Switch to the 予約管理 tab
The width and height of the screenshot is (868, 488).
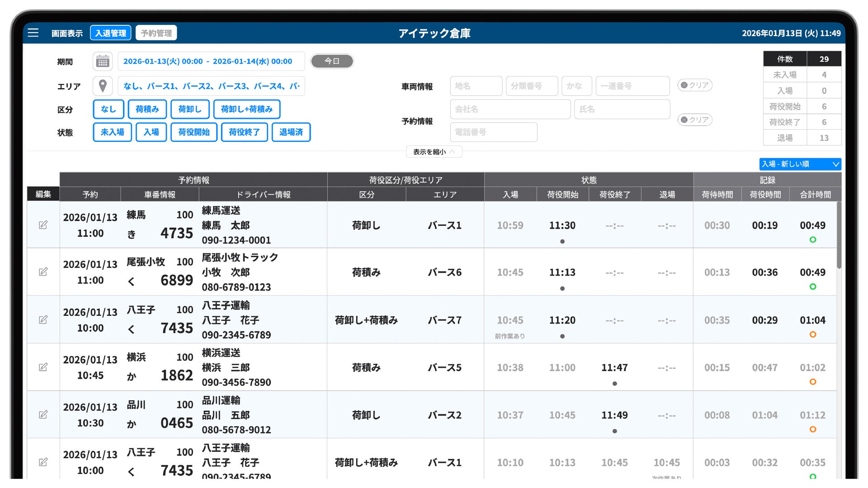(156, 33)
